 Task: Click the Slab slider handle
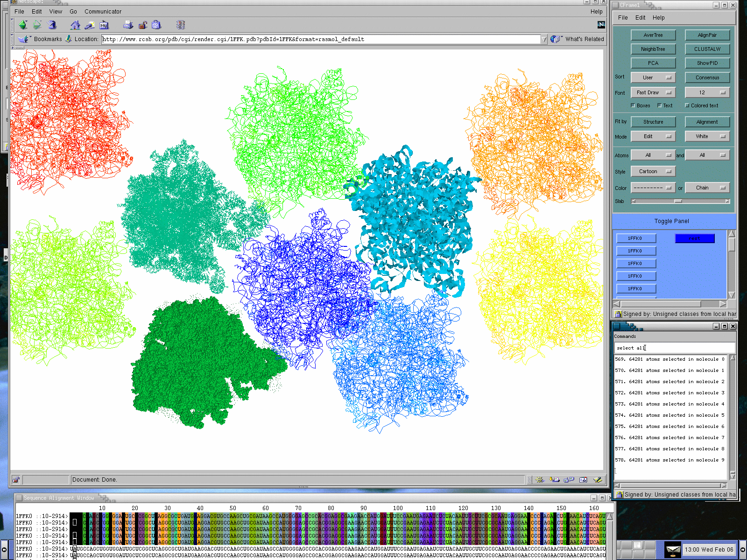pyautogui.click(x=678, y=201)
